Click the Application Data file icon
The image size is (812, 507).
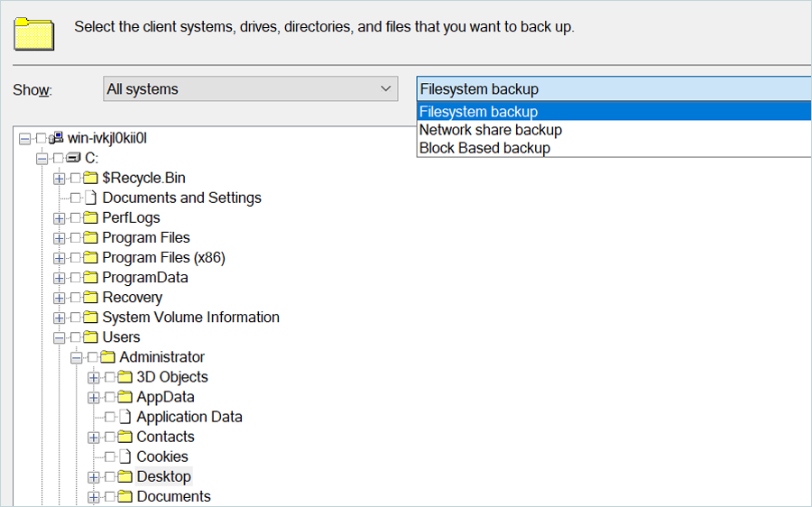(x=125, y=417)
